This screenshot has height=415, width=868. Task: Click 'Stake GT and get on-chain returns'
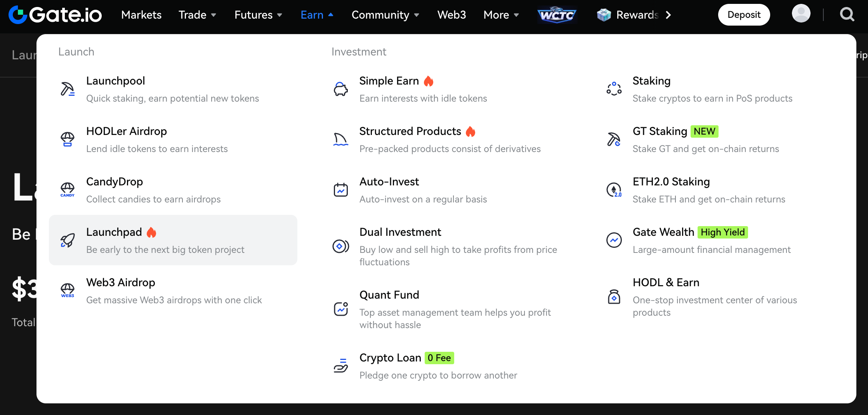click(706, 149)
